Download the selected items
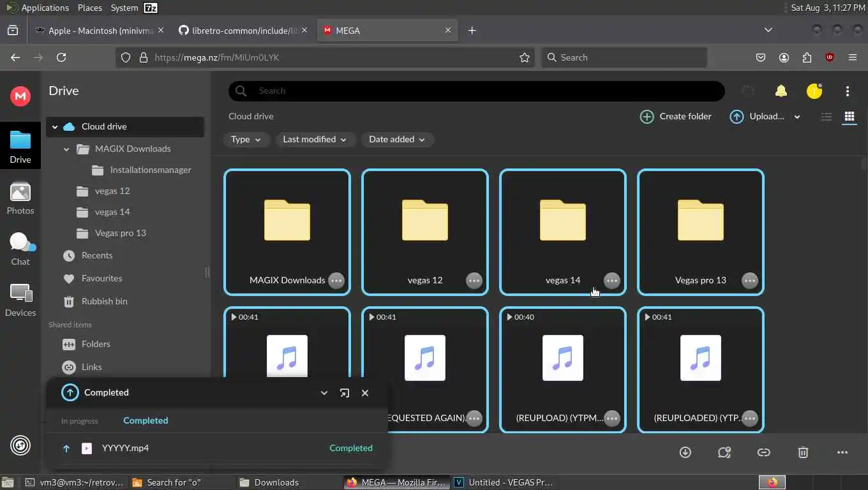Viewport: 868px width, 490px height. [x=685, y=452]
